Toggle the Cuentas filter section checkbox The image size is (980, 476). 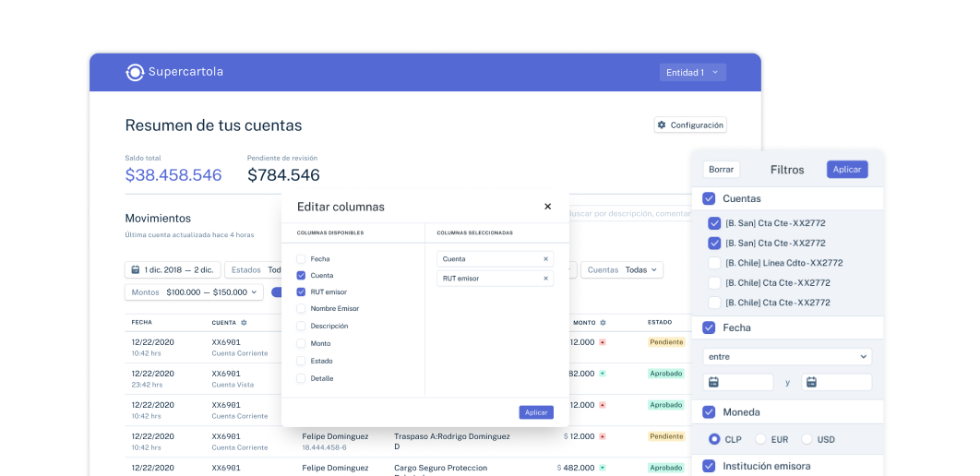[709, 198]
